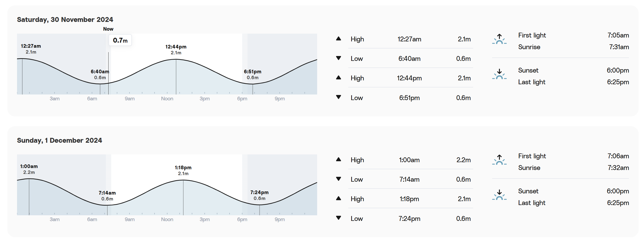Click the Now marker line on Saturday's chart
The image size is (644, 245).
pos(108,73)
